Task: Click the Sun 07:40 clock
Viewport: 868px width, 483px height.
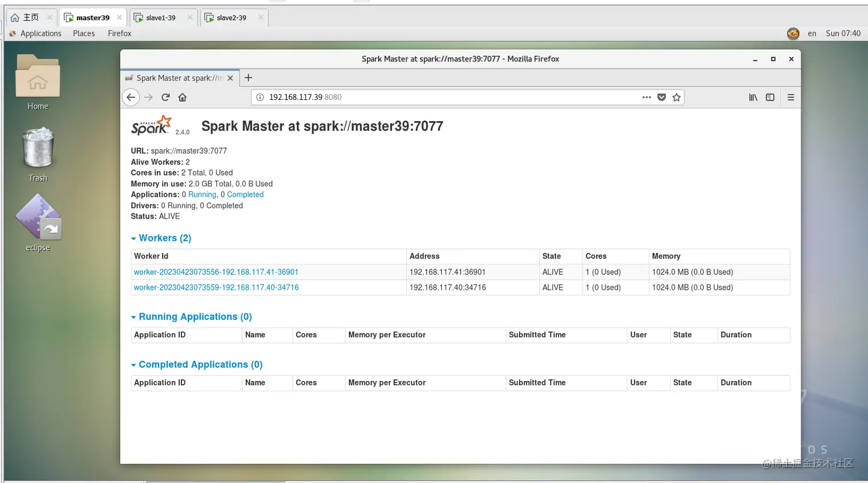Action: click(843, 33)
